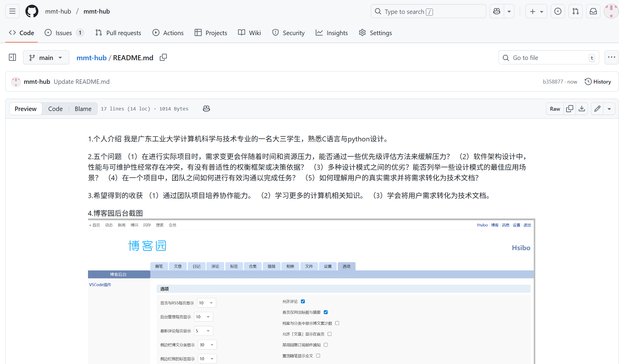Open the notifications inbox icon
Screen dimensions: 619x364
pos(593,12)
